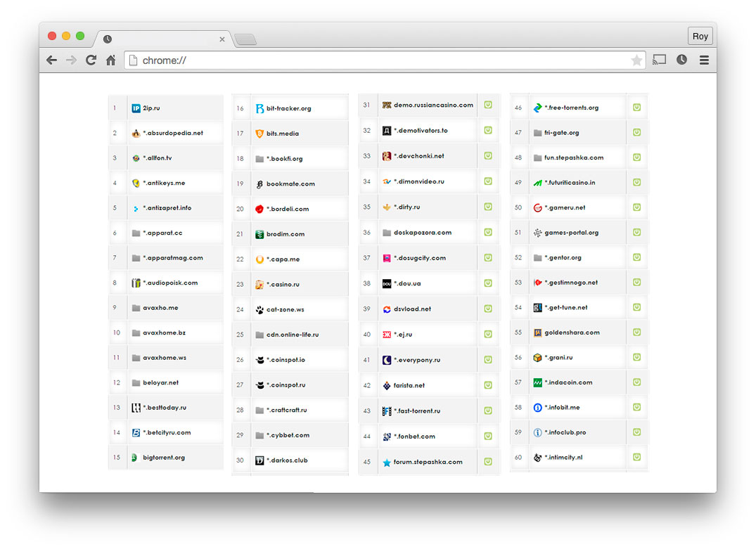The image size is (756, 549).
Task: Select the games-portal.org entry
Action: 579,233
